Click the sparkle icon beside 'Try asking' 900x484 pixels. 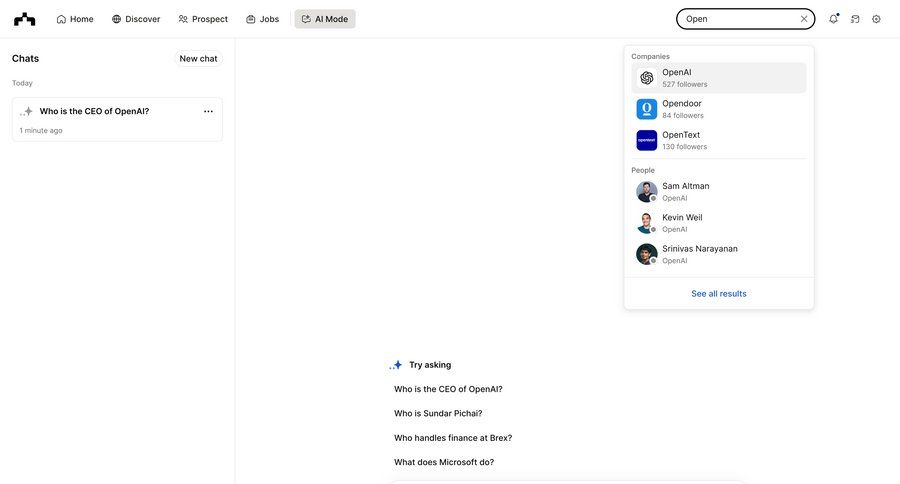[x=396, y=365]
